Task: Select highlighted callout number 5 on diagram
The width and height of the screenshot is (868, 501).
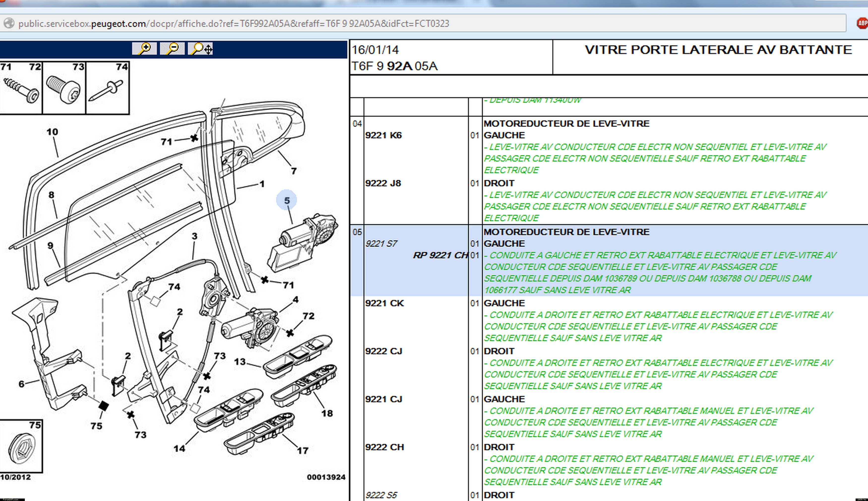Action: click(287, 200)
